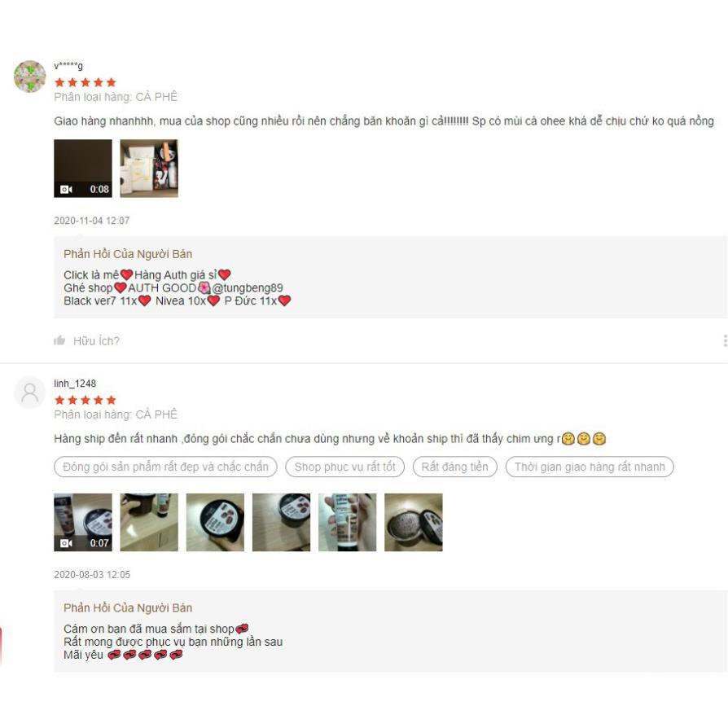Open second thumbnail in linh_1248's review
This screenshot has width=728, height=728.
pos(149,522)
